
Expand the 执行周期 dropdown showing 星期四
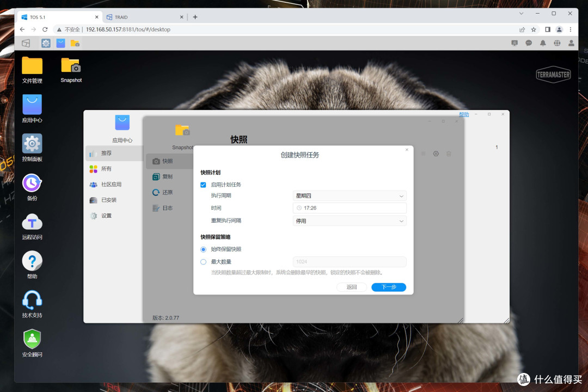tap(350, 196)
